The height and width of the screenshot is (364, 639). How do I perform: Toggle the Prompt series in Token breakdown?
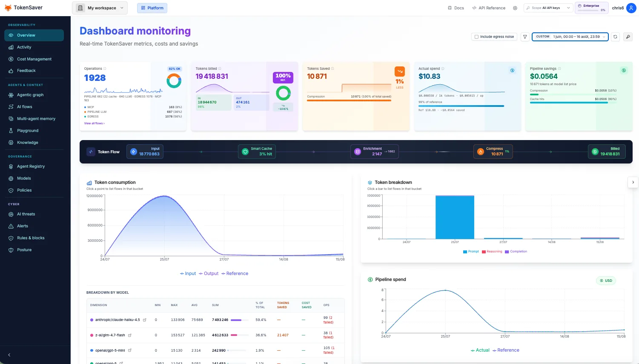coord(471,252)
